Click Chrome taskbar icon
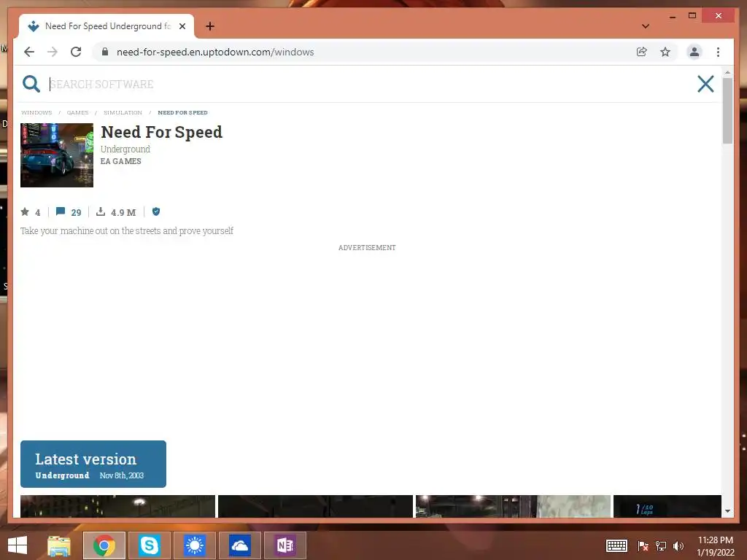Image resolution: width=747 pixels, height=560 pixels. point(104,545)
